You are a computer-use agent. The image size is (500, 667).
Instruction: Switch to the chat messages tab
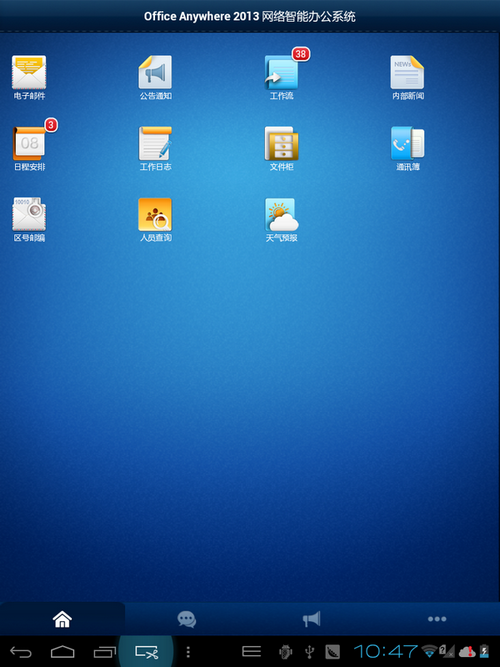click(x=187, y=619)
